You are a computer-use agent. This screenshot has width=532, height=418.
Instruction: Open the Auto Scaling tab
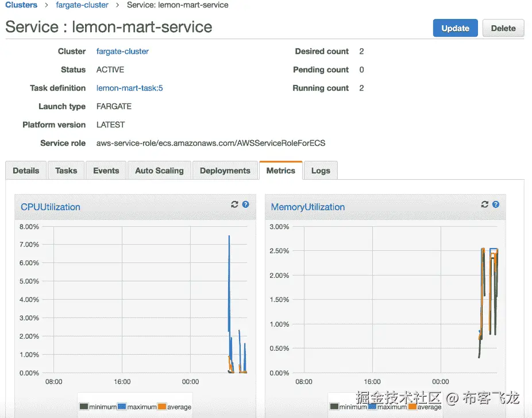pyautogui.click(x=160, y=171)
